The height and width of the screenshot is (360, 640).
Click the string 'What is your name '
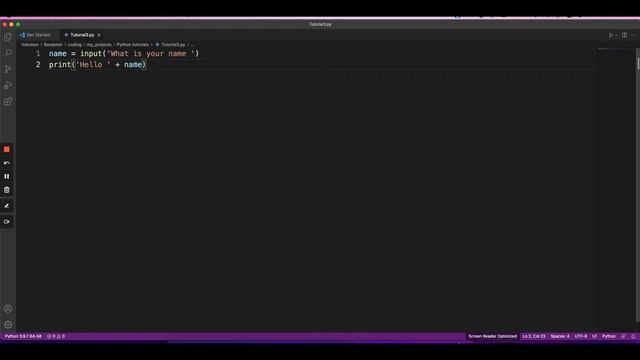coord(151,53)
